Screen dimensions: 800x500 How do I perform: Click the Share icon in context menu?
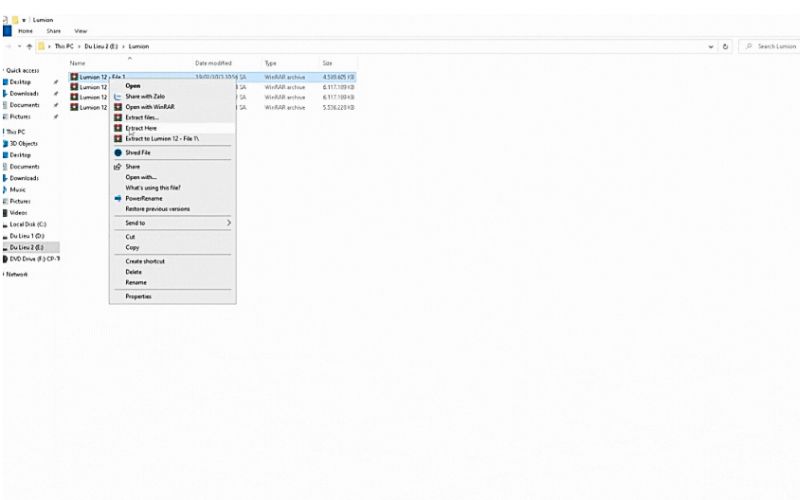(118, 167)
